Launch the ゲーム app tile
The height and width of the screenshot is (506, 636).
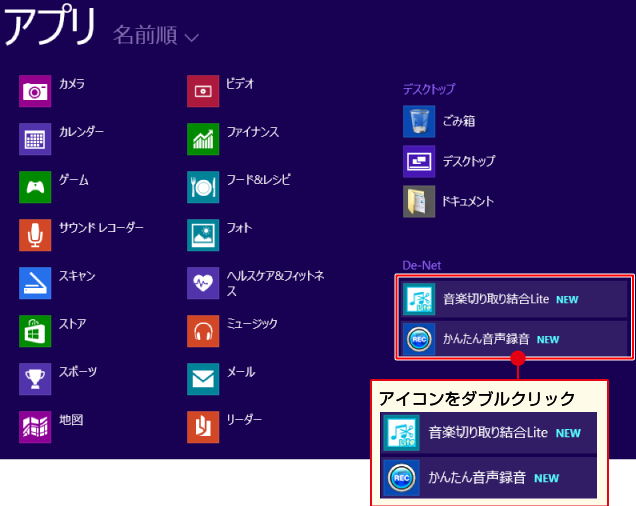coord(35,187)
